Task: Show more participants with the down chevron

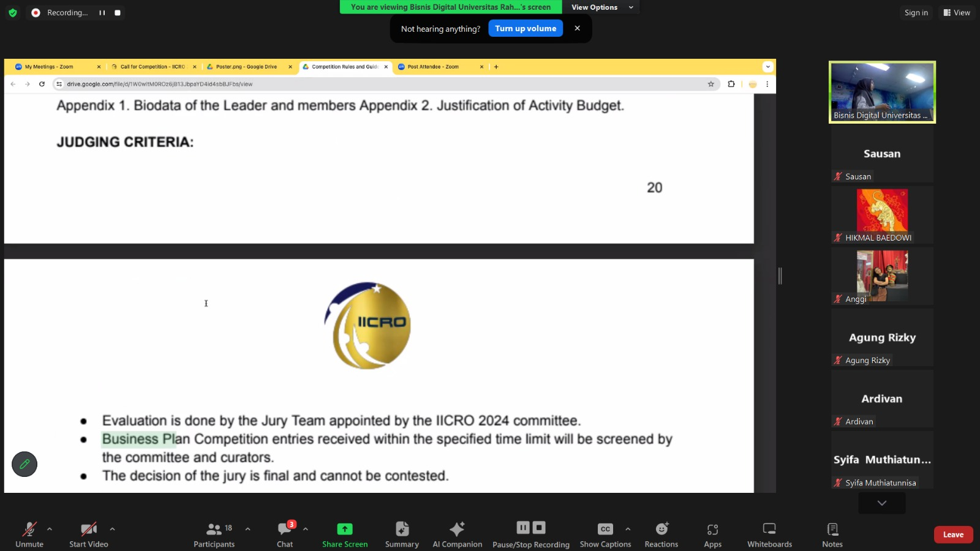Action: pyautogui.click(x=882, y=503)
